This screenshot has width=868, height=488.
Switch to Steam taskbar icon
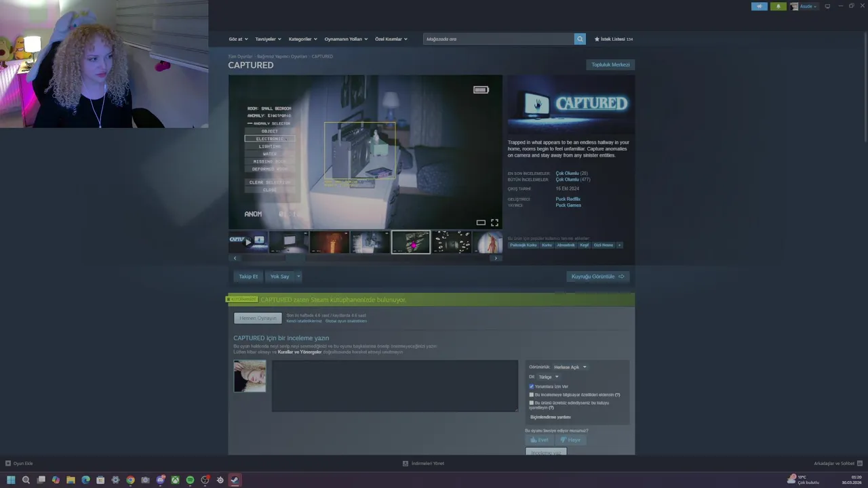pos(235,480)
